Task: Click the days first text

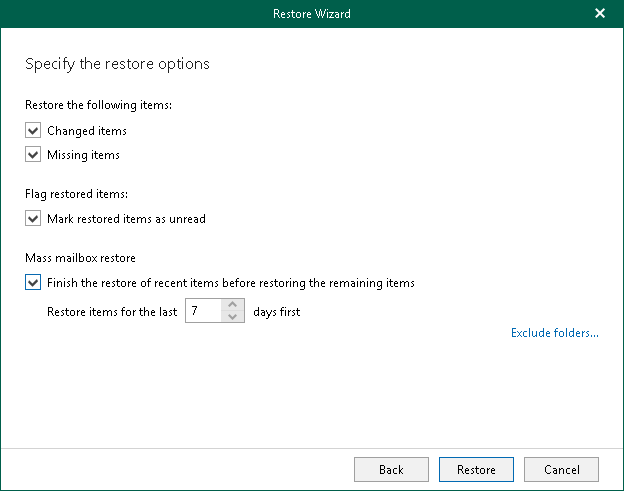Action: (x=275, y=312)
